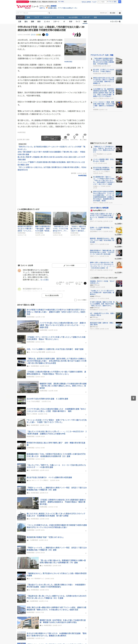Select the IT category

click(x=64, y=21)
